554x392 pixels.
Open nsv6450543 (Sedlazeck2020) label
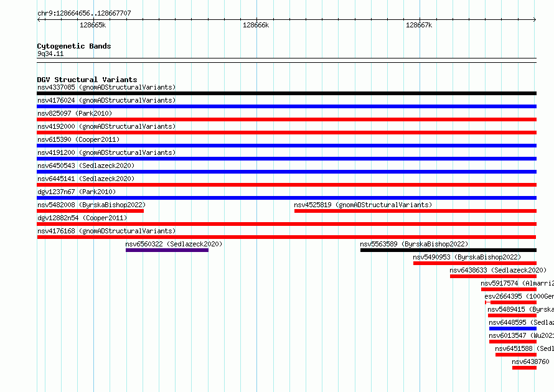click(86, 166)
